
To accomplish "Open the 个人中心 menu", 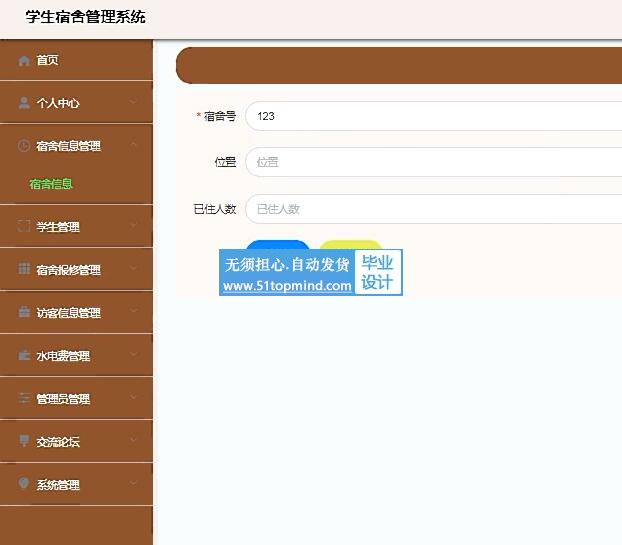I will (x=76, y=103).
